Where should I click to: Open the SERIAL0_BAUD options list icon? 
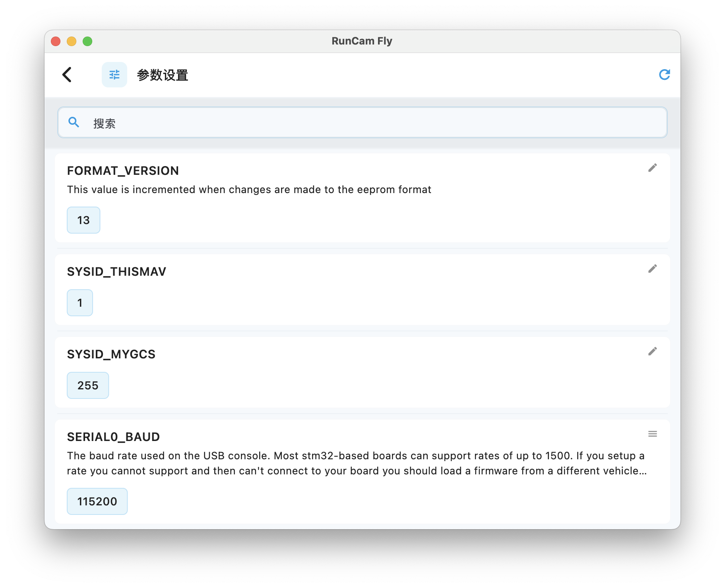pos(652,434)
